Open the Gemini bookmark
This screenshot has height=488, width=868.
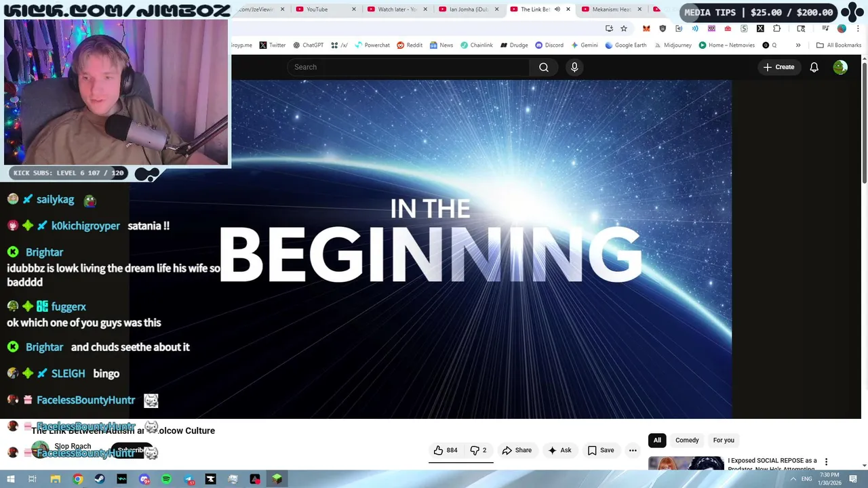(584, 45)
